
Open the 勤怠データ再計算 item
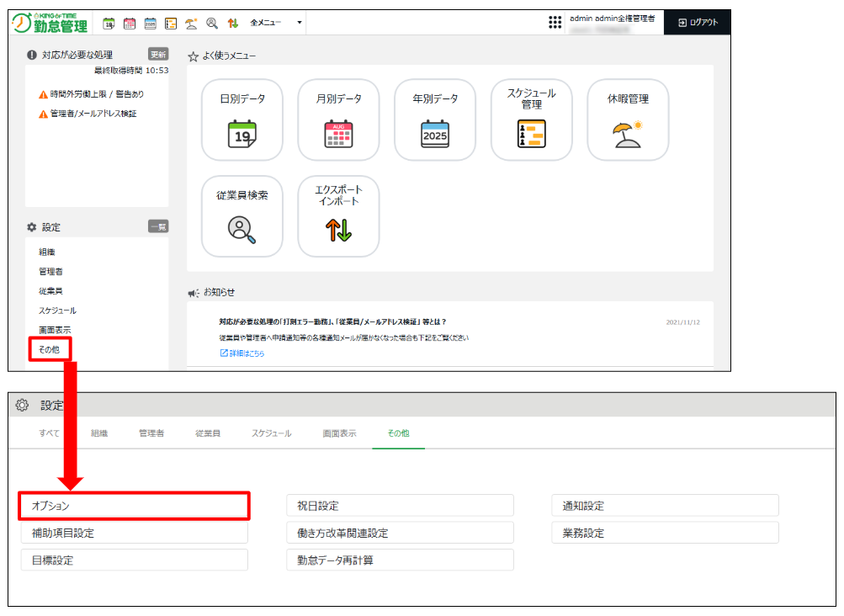400,560
